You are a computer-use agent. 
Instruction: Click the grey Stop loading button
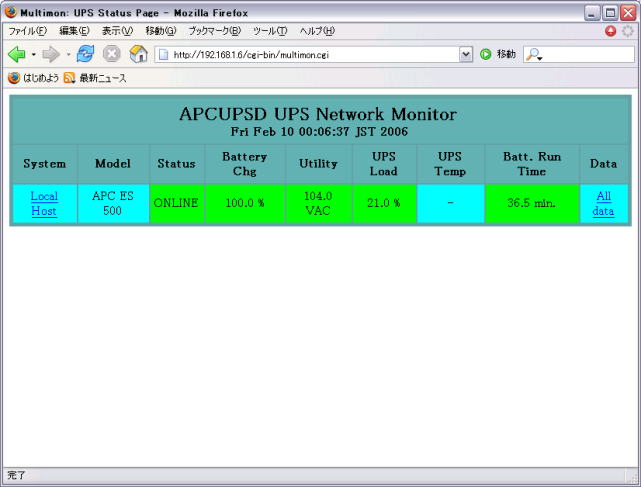(x=112, y=54)
